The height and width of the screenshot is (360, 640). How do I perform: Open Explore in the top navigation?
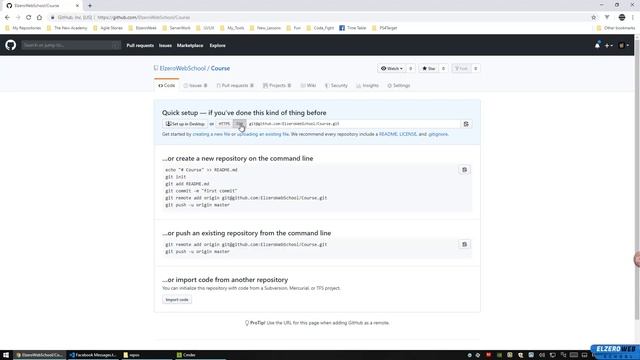click(x=218, y=45)
